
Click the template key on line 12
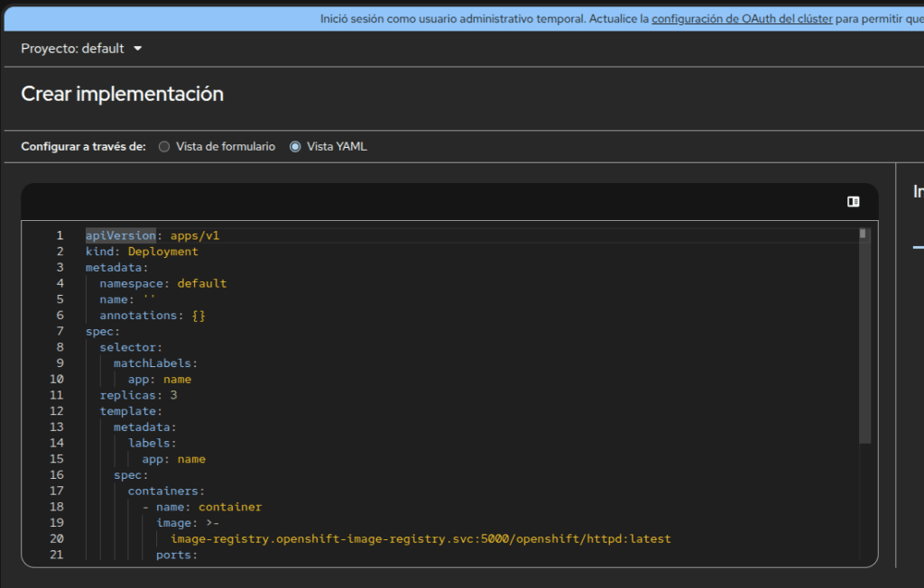pos(127,411)
